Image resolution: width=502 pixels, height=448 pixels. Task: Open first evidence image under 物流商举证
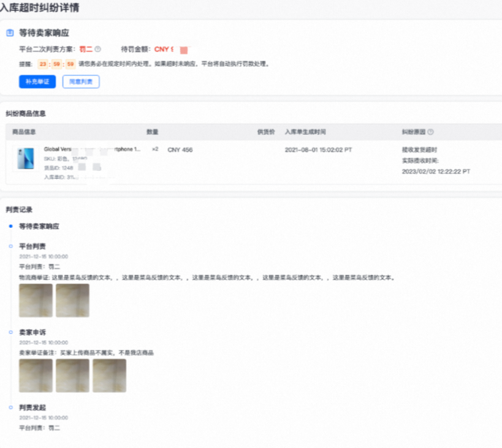pos(34,300)
